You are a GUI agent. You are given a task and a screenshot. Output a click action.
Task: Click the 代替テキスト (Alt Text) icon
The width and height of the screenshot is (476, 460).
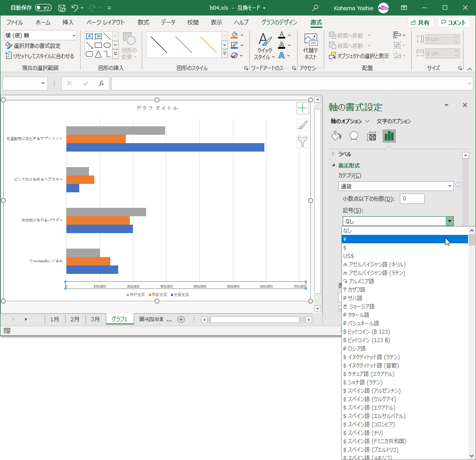coord(310,47)
